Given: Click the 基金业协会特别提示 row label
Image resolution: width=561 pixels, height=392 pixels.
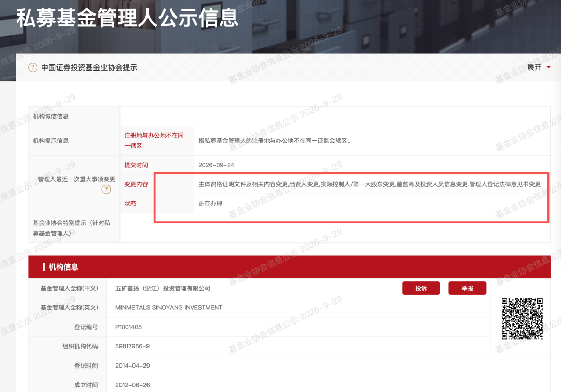Looking at the screenshot, I should [x=72, y=228].
